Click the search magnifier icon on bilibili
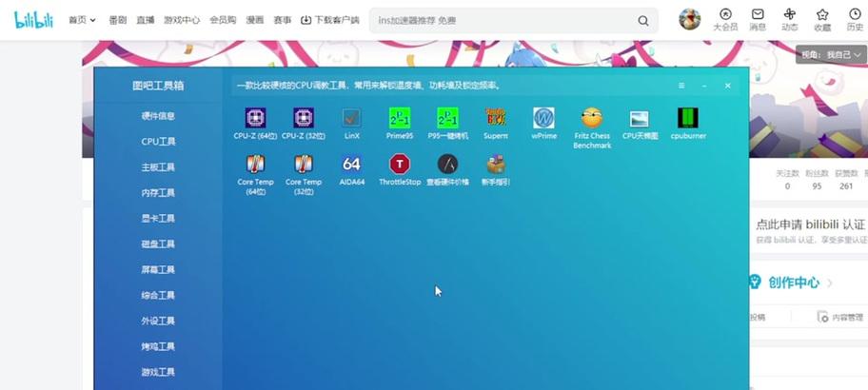This screenshot has width=868, height=390. [x=642, y=21]
